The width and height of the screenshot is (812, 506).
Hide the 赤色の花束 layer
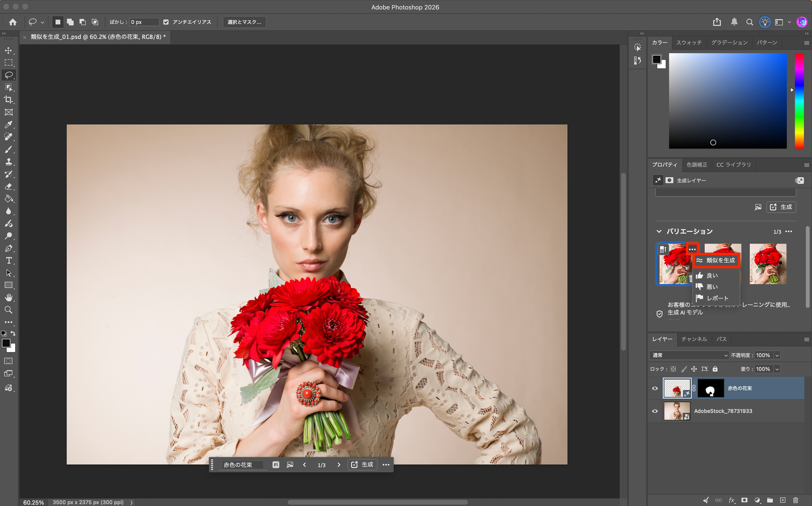(x=655, y=388)
